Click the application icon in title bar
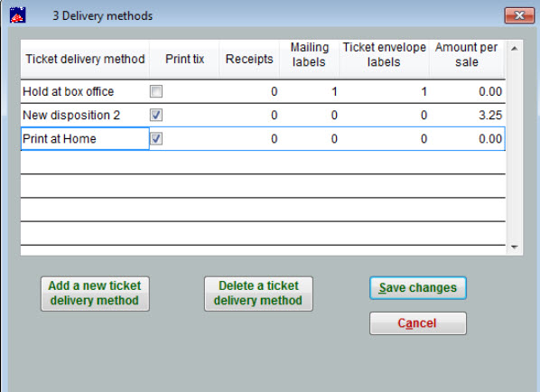This screenshot has width=540, height=392. (x=17, y=15)
